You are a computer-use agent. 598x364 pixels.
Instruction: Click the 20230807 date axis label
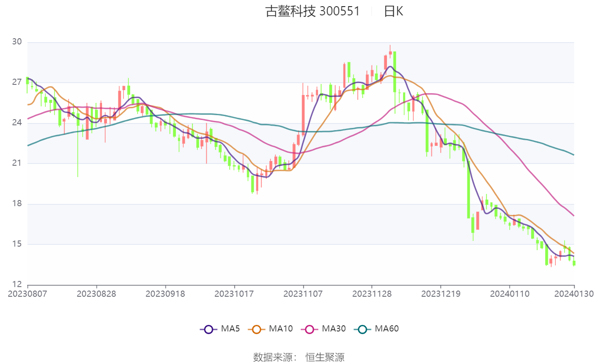point(28,293)
